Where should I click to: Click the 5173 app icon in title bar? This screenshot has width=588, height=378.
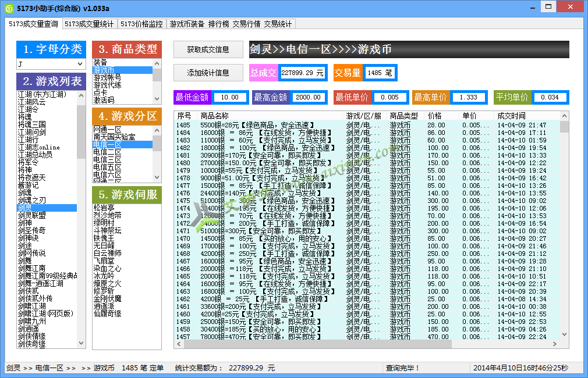(x=9, y=8)
